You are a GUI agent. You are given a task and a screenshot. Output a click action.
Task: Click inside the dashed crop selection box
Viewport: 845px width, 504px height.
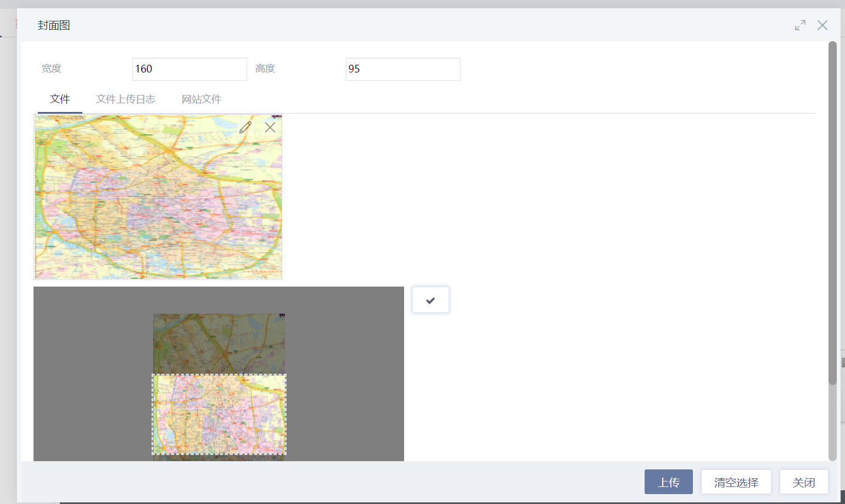(x=219, y=415)
